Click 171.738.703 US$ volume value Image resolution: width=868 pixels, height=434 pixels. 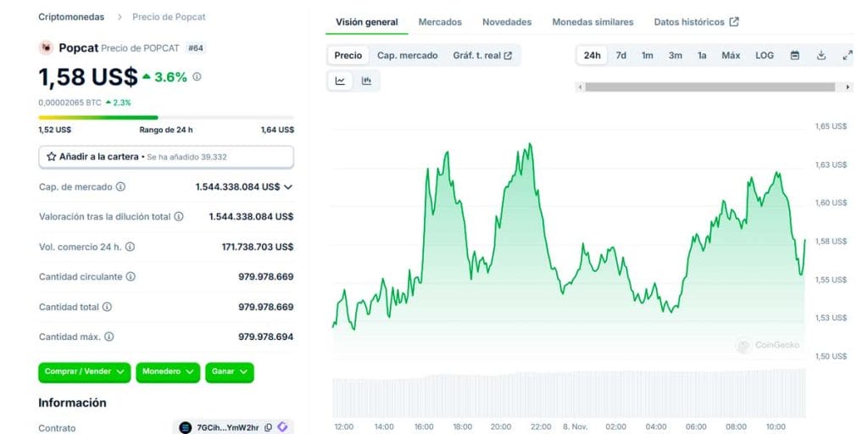point(258,247)
